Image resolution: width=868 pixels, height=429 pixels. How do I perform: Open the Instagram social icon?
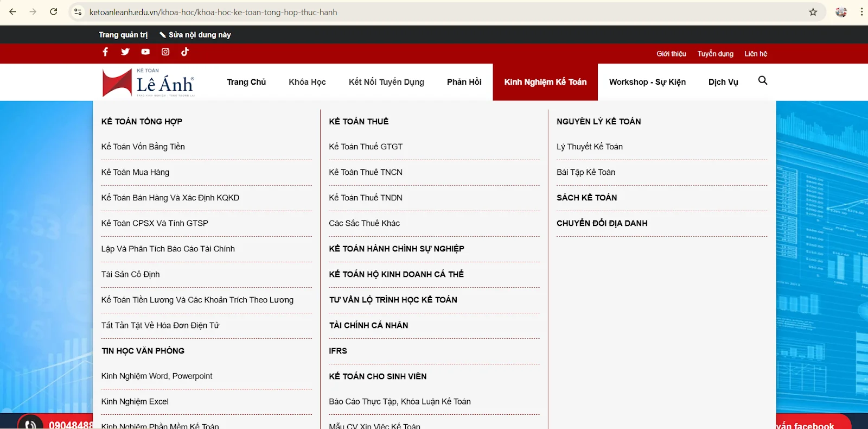(165, 52)
